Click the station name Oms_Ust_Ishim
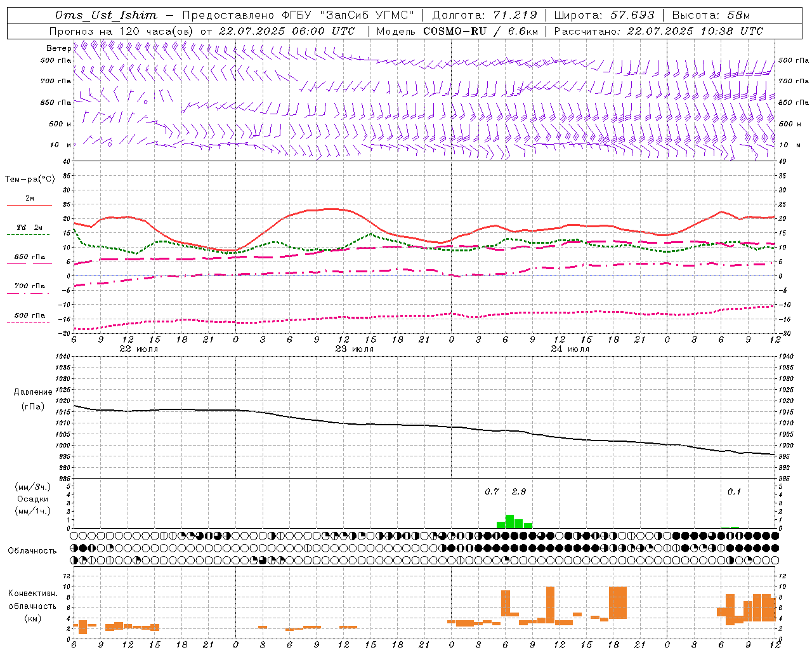 (x=107, y=15)
